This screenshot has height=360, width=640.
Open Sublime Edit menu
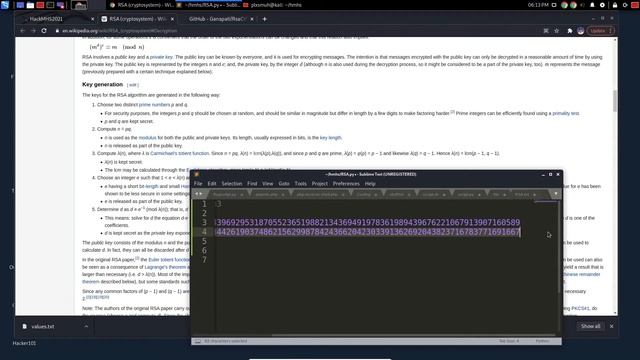point(211,184)
